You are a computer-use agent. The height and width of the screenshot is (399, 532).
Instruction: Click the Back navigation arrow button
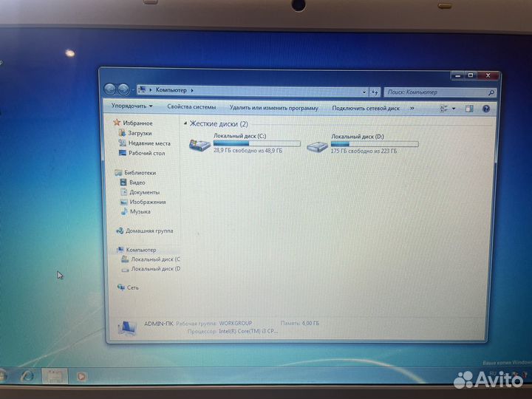110,89
